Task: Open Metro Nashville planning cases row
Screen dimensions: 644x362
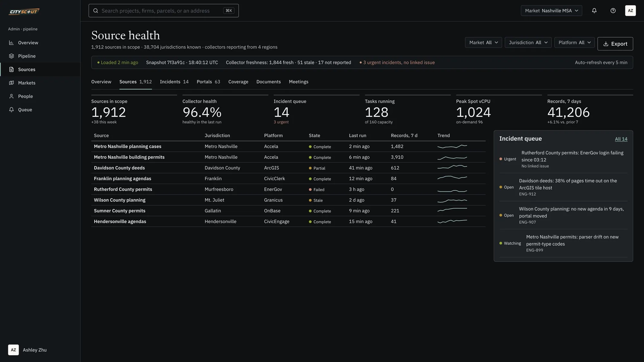Action: click(288, 146)
